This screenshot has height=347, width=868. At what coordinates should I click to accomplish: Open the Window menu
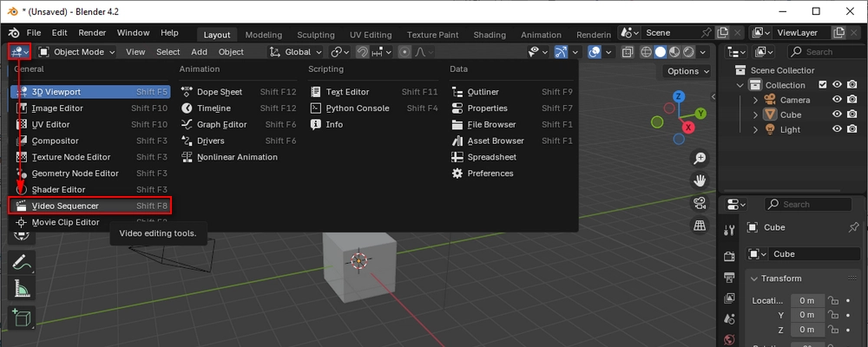pos(133,33)
